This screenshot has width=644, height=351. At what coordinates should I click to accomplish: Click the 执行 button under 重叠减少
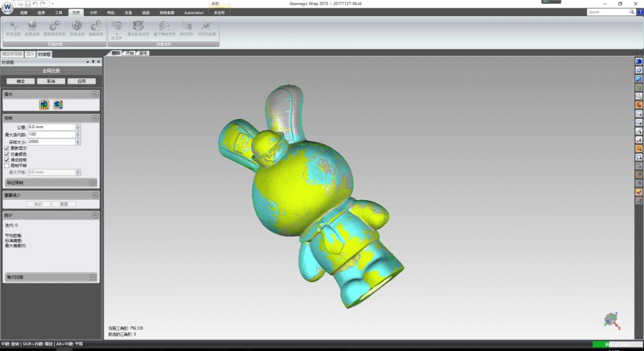(39, 204)
